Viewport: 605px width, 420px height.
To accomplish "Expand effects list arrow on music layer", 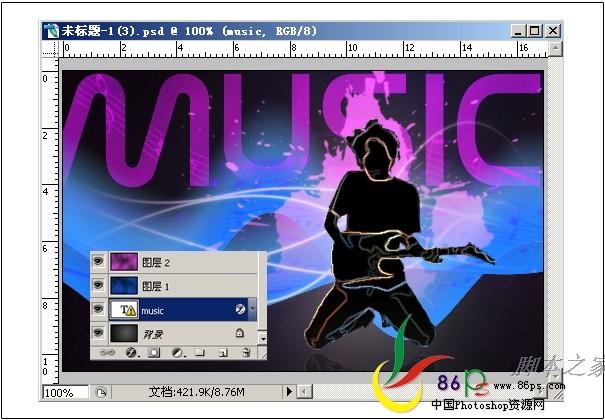I will click(252, 309).
